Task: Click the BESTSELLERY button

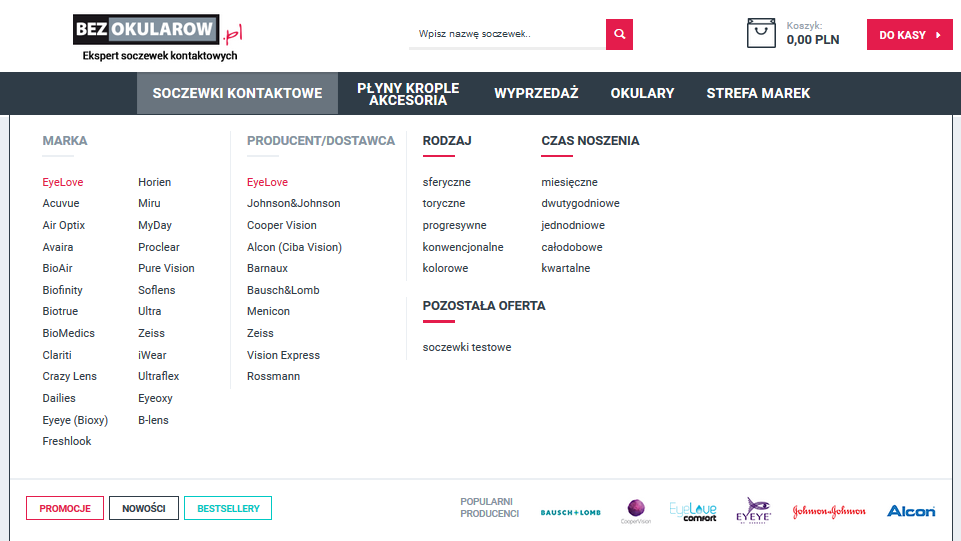Action: click(228, 509)
